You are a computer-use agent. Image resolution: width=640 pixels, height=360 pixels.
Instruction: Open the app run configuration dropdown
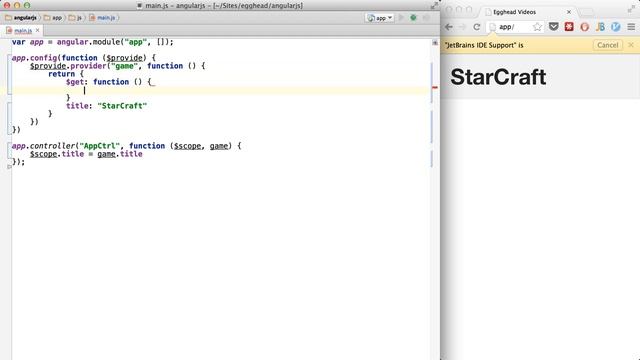click(x=380, y=18)
